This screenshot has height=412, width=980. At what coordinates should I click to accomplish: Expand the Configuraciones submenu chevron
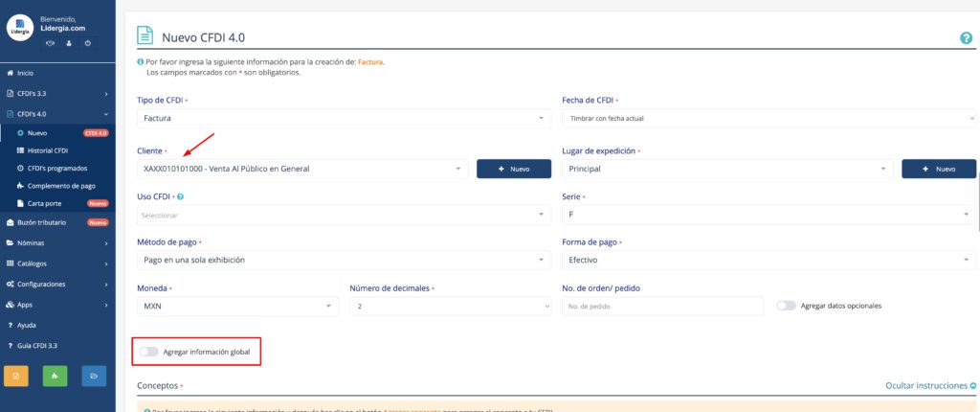[x=106, y=285]
